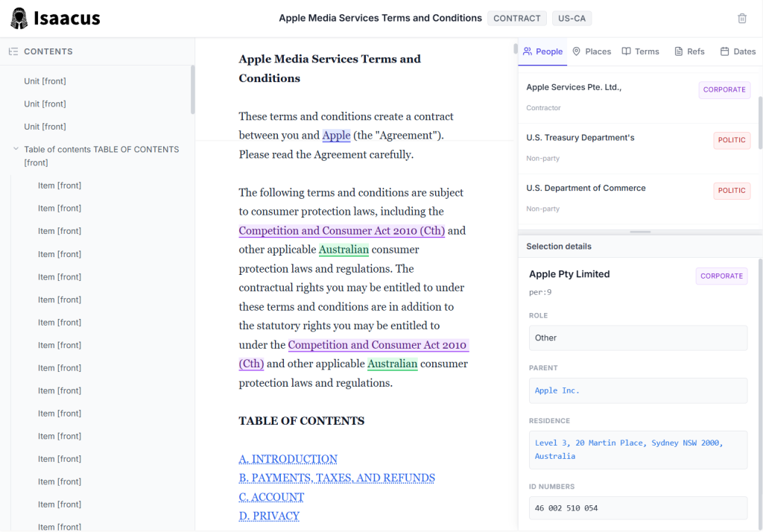Switch to the People tab

[542, 51]
